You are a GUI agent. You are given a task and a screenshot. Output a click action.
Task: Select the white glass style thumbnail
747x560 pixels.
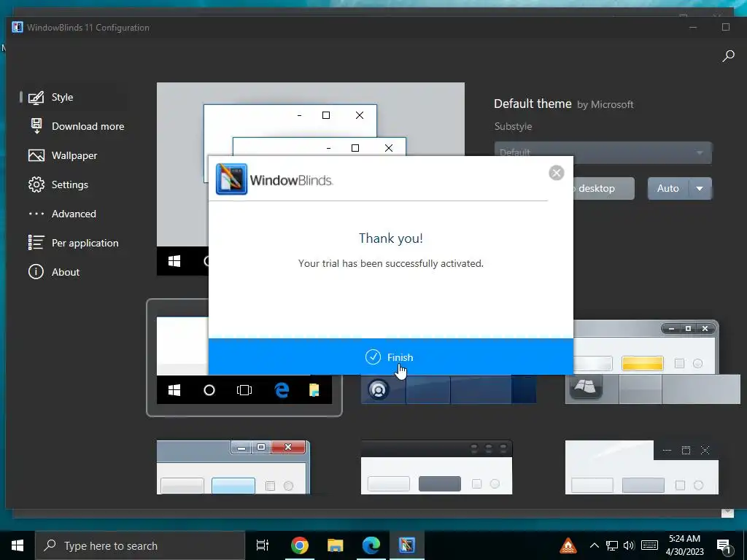tap(642, 467)
